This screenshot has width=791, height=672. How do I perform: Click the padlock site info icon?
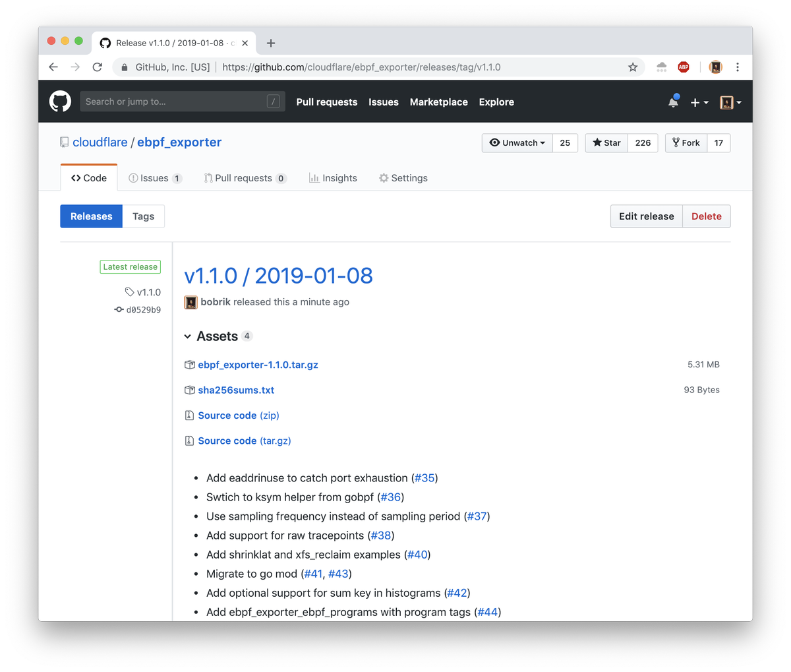click(124, 67)
